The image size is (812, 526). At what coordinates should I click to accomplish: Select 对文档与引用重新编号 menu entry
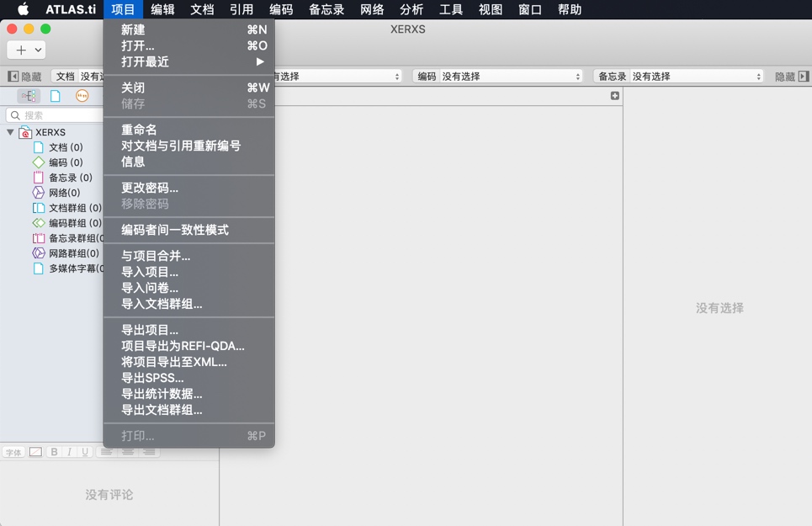[189, 146]
